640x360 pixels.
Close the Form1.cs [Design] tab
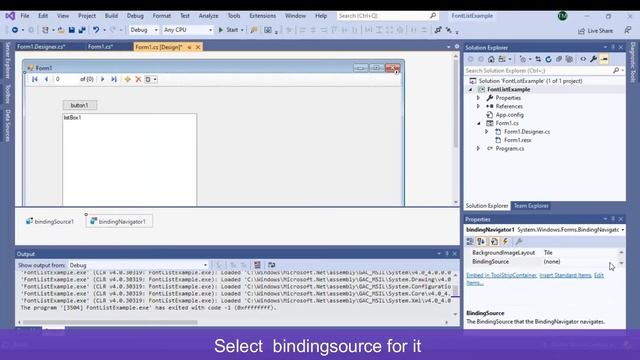(198, 47)
